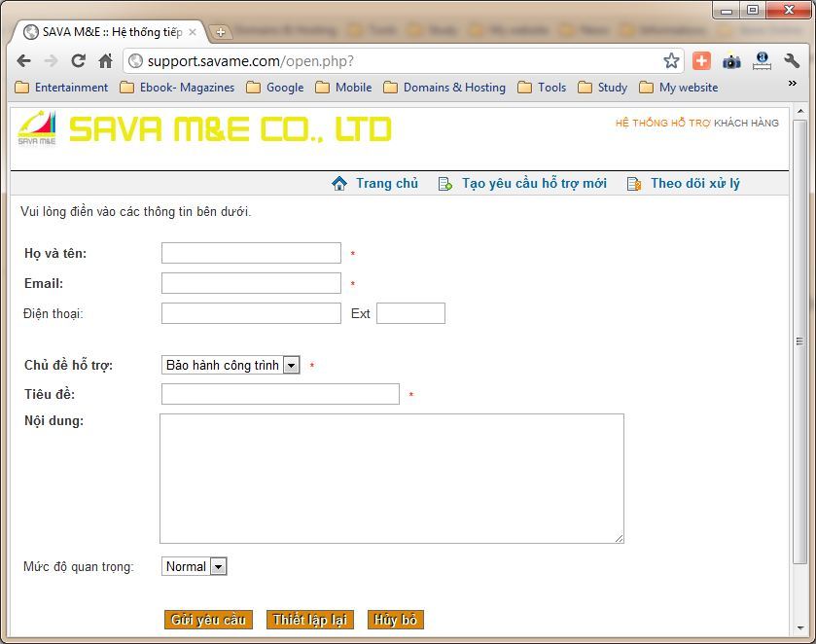Open the Entertainment bookmarks folder
816x644 pixels.
click(61, 88)
